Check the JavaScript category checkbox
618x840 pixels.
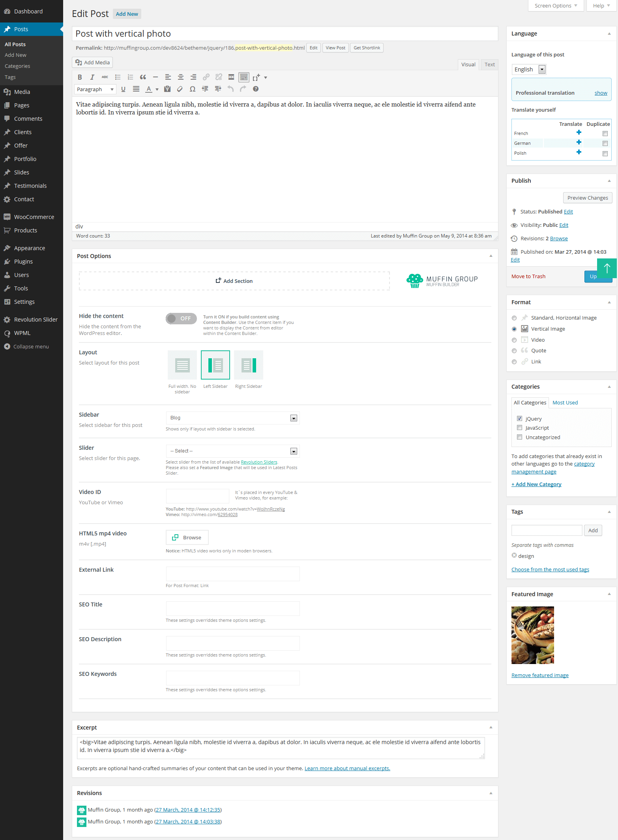click(519, 428)
